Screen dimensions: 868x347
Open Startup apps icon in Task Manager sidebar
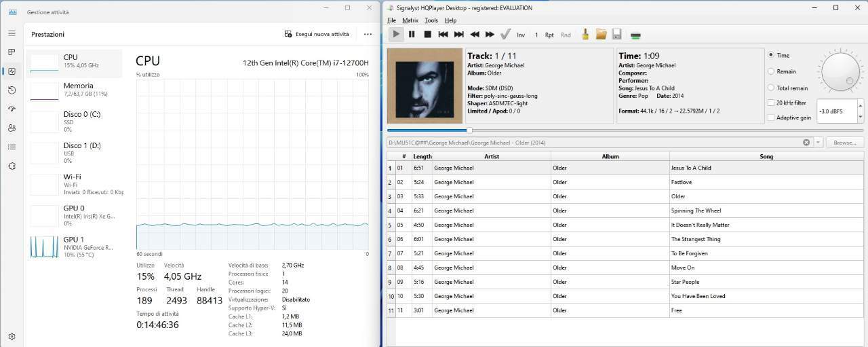[x=12, y=109]
